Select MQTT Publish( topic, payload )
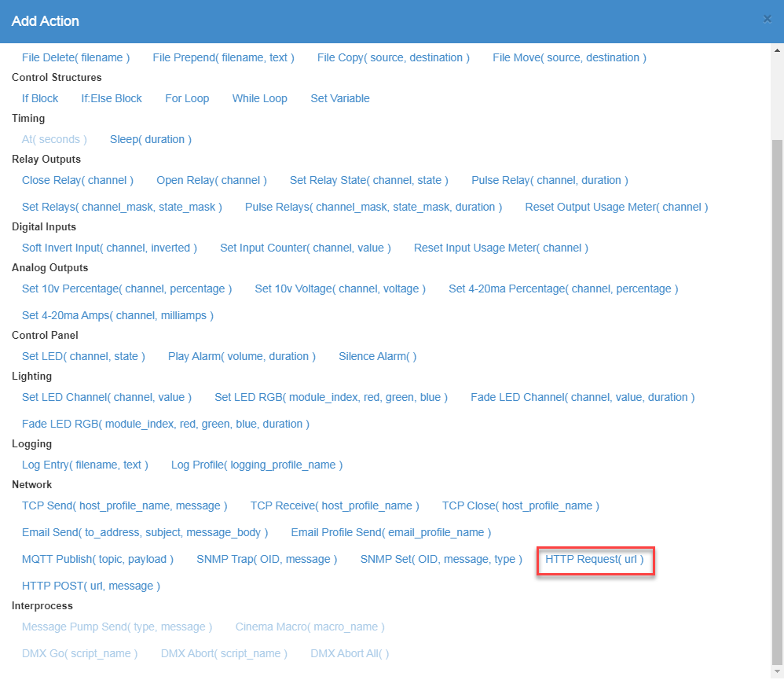 [97, 560]
